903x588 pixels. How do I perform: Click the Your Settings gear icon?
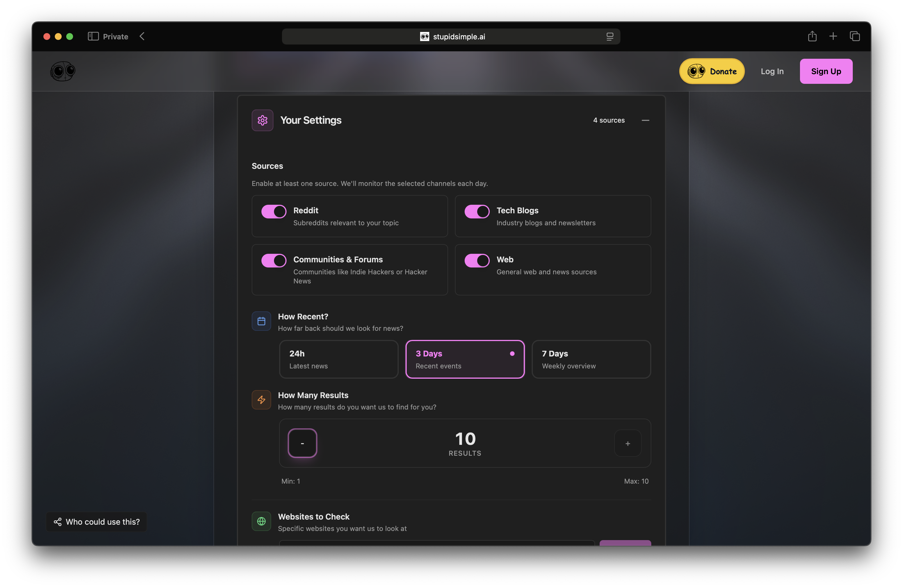[x=262, y=120]
